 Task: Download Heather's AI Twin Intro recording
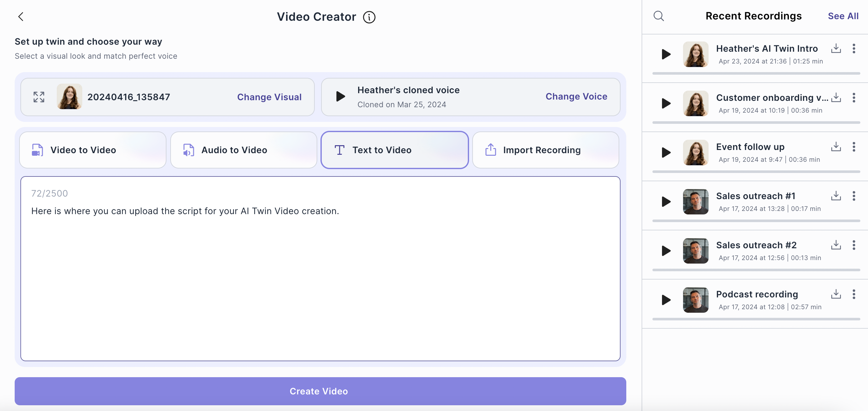[x=836, y=49]
